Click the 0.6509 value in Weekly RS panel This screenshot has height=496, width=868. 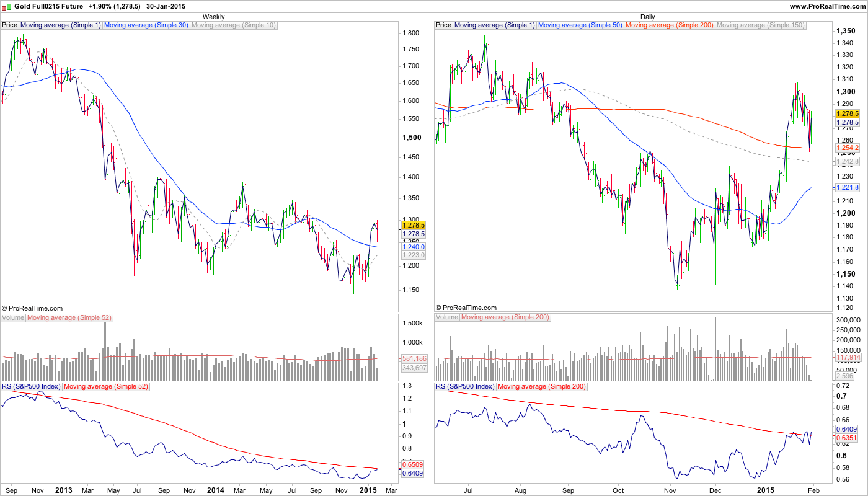pos(412,464)
